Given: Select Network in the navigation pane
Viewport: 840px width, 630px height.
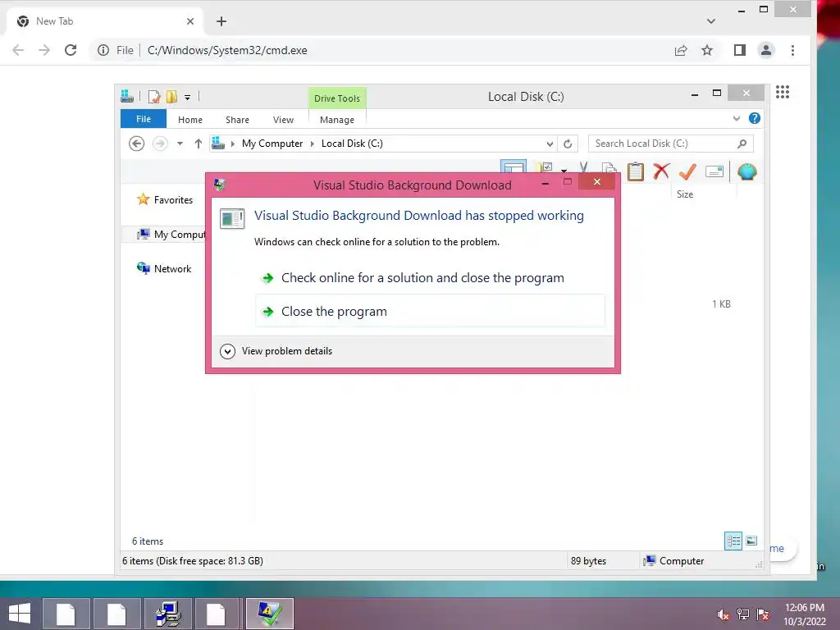Looking at the screenshot, I should coord(164,268).
